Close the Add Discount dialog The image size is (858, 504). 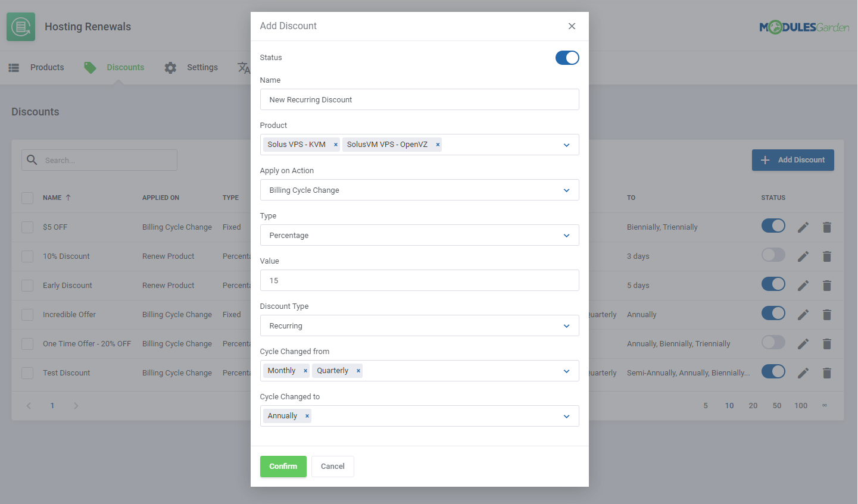coord(572,26)
